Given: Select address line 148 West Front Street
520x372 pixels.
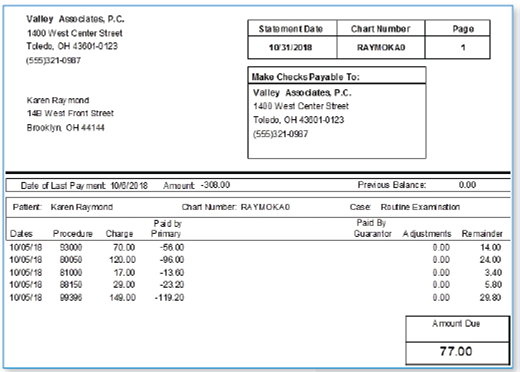Looking at the screenshot, I should point(70,113).
